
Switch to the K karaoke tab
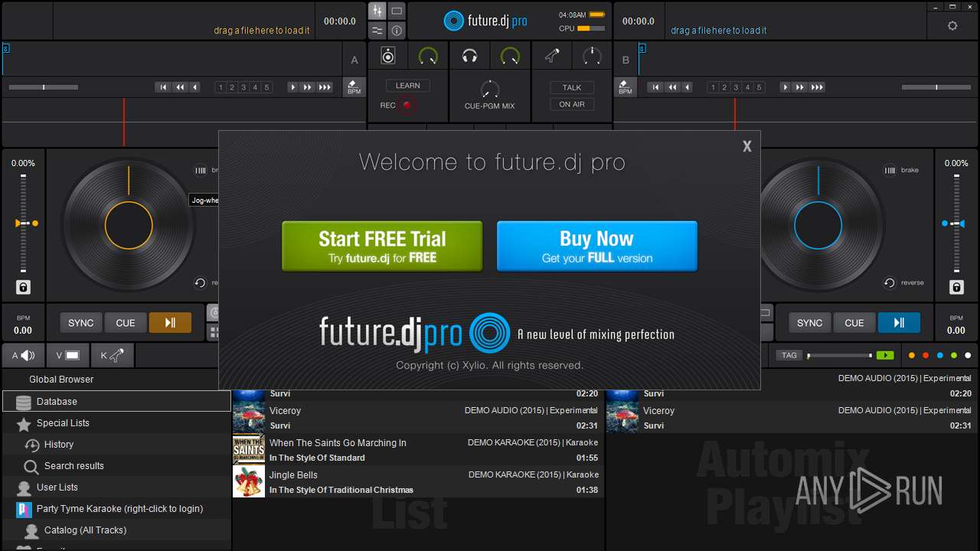pos(113,355)
